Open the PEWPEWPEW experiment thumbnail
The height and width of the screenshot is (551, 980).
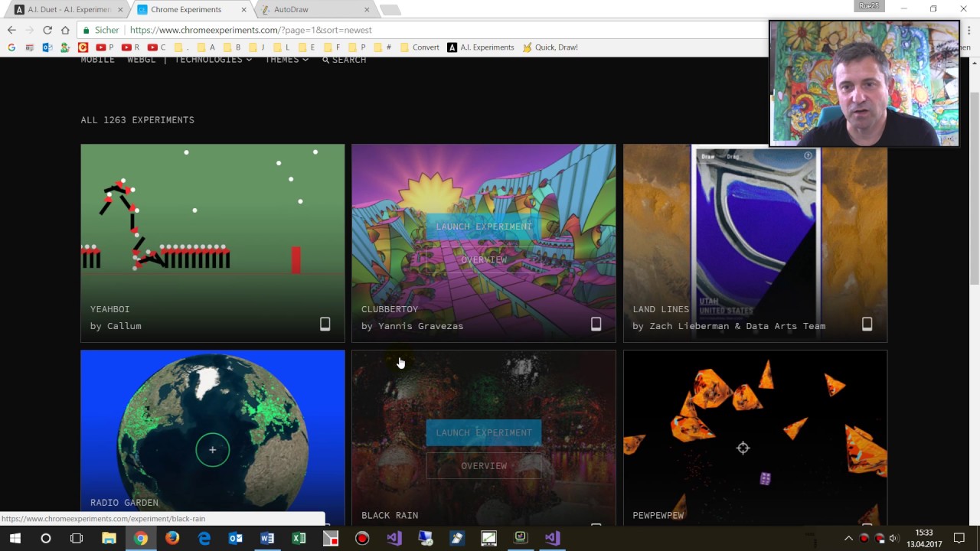pyautogui.click(x=755, y=439)
